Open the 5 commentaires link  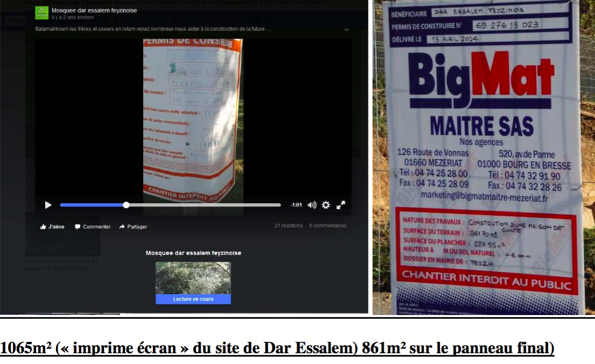pyautogui.click(x=328, y=226)
